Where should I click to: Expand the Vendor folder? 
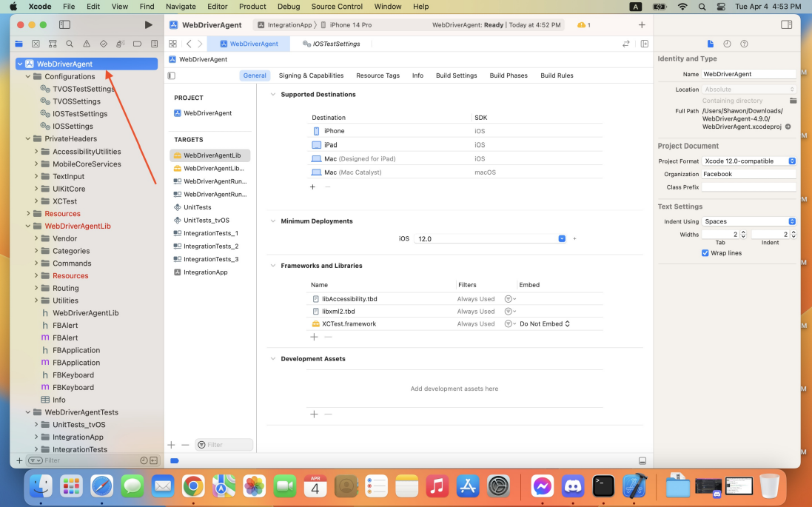click(36, 239)
